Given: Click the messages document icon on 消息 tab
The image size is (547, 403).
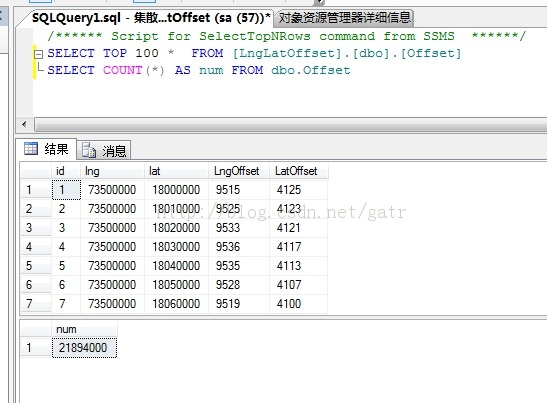Looking at the screenshot, I should (89, 150).
